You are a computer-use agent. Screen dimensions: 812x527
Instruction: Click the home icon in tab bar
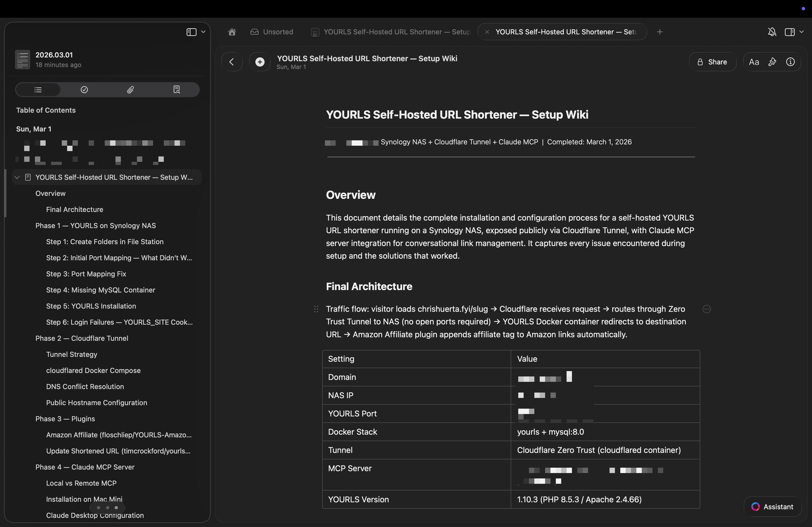[x=232, y=32]
